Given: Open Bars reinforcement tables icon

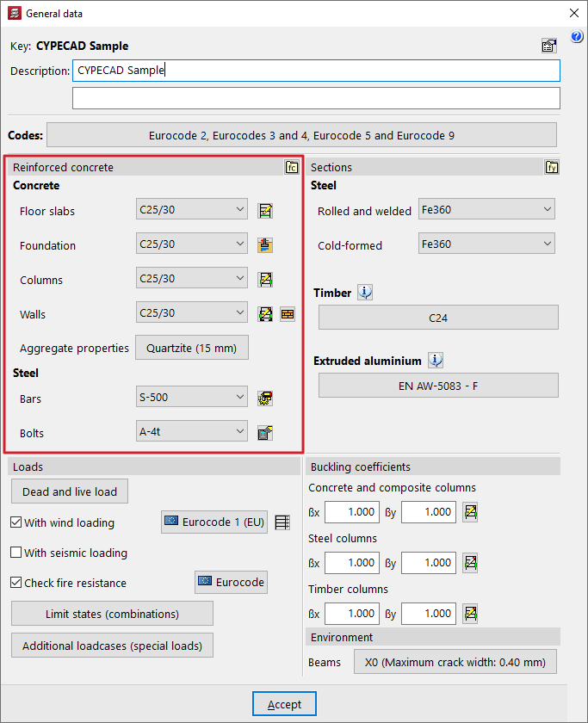Looking at the screenshot, I should tap(265, 399).
